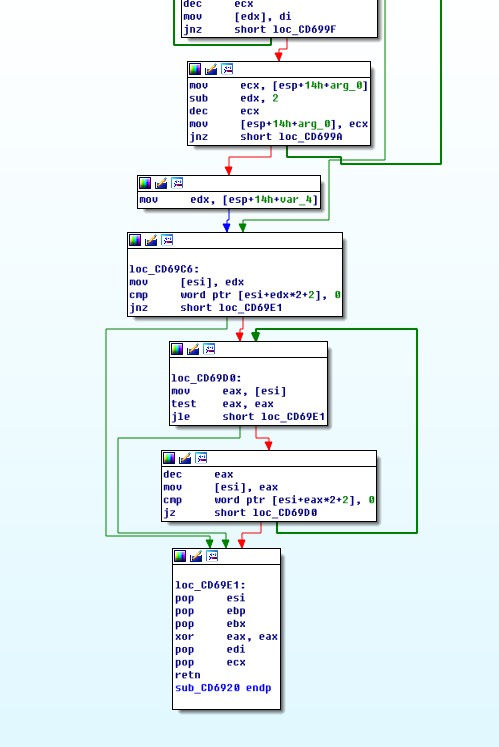Click the pencil edit icon of the loc_CD69C6 node

(x=151, y=240)
